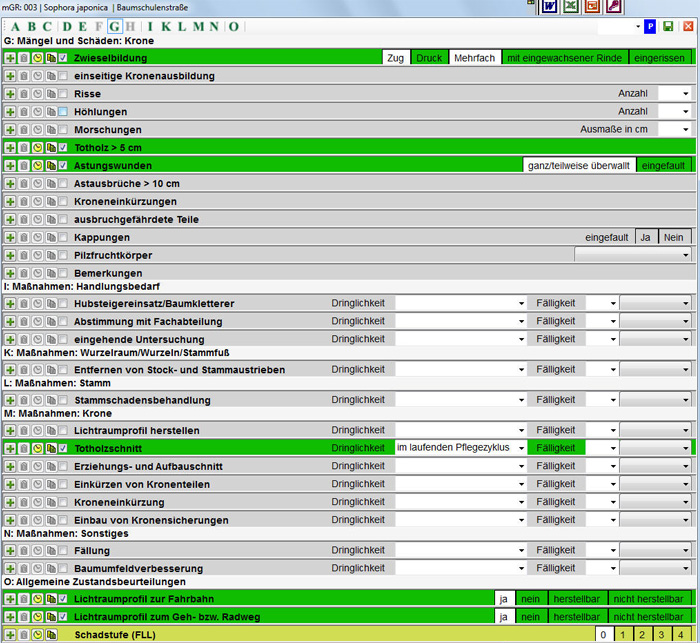Open the Excel export icon
The image size is (700, 643).
pyautogui.click(x=571, y=7)
